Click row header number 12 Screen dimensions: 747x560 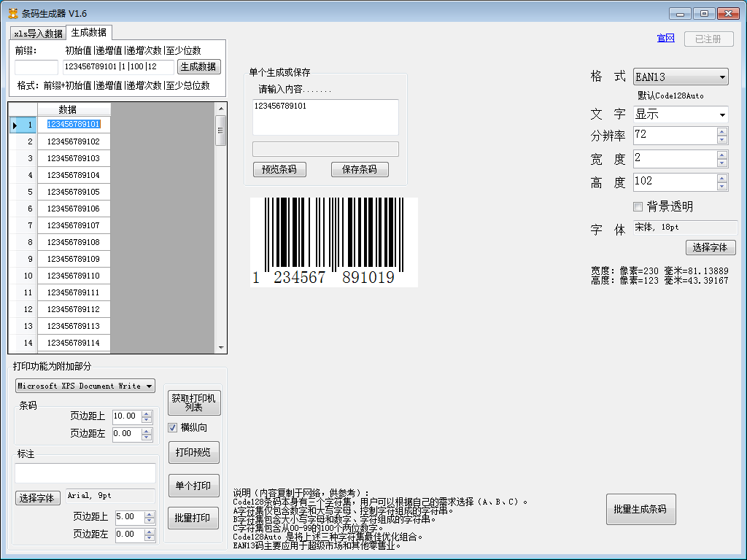[23, 309]
